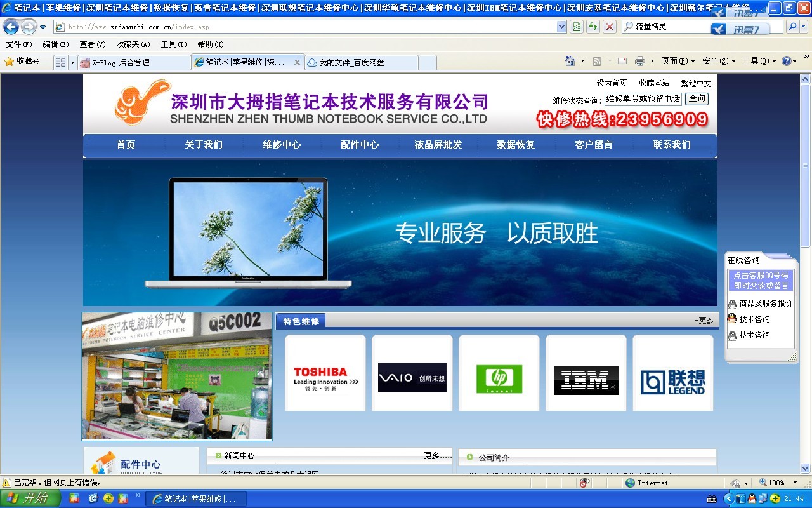The image size is (812, 508).
Task: Click the home page house icon in command bar
Action: pos(570,61)
